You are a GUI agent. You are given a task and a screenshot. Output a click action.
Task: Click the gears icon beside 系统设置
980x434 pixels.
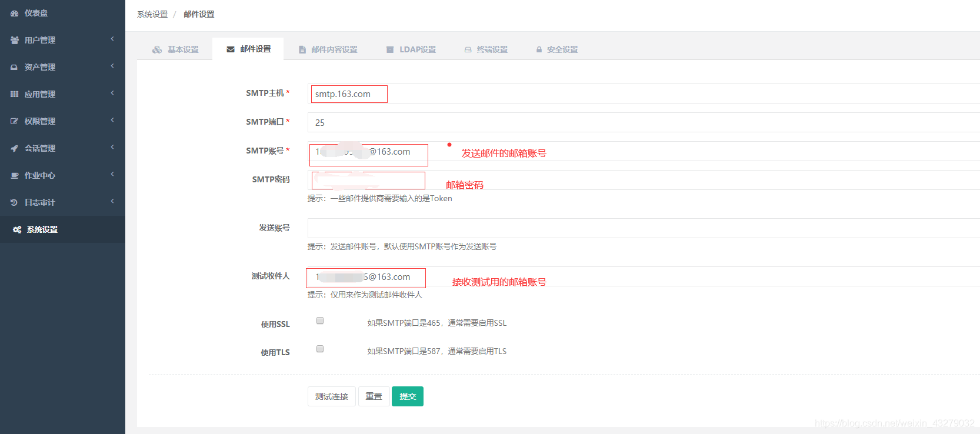pyautogui.click(x=17, y=230)
